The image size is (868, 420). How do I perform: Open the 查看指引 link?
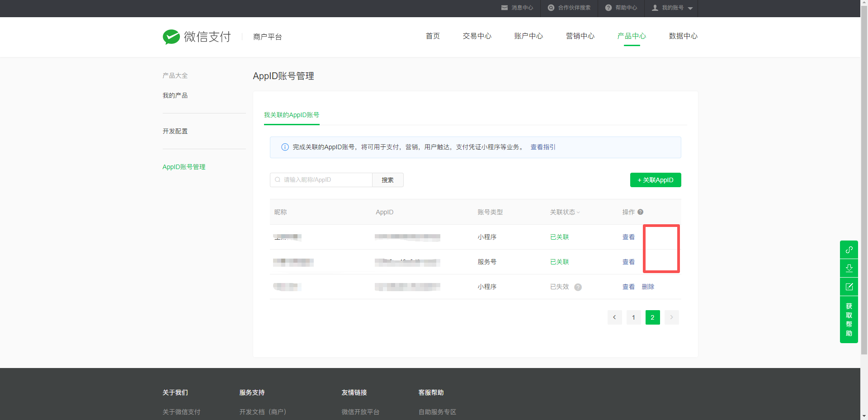coord(543,147)
